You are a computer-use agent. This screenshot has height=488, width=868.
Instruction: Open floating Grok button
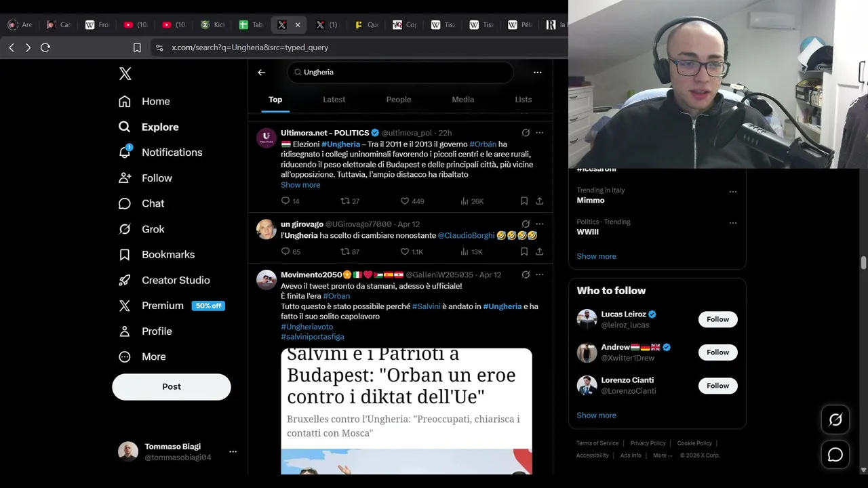[835, 420]
